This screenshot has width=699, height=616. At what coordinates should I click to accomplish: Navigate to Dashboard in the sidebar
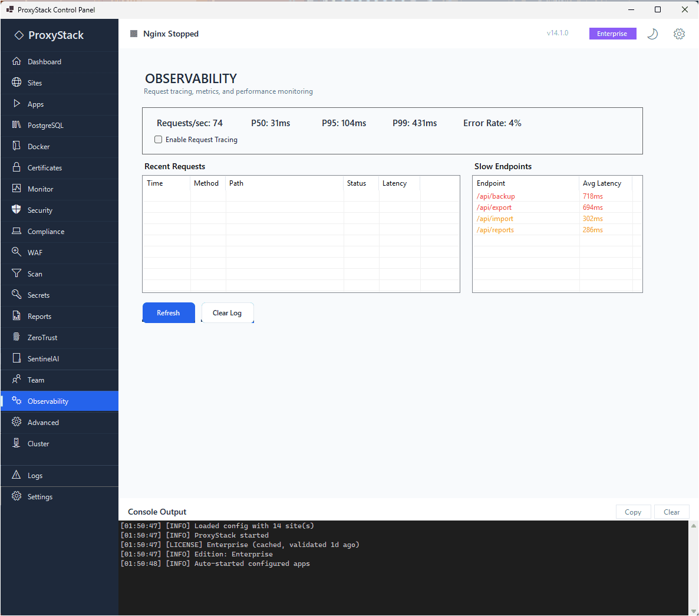[x=18, y=62]
